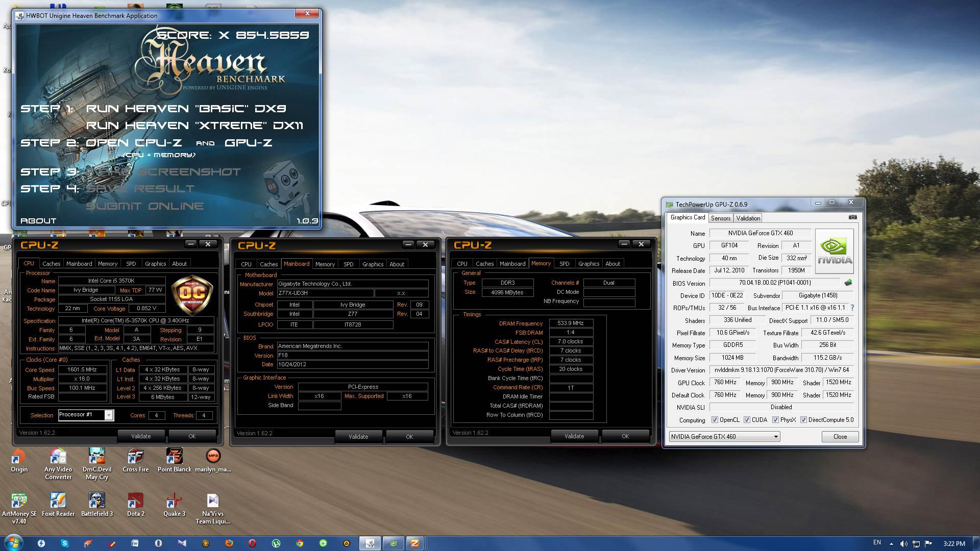Click the DRAM Frequency value 533.9 MHz
980x551 pixels.
(571, 323)
